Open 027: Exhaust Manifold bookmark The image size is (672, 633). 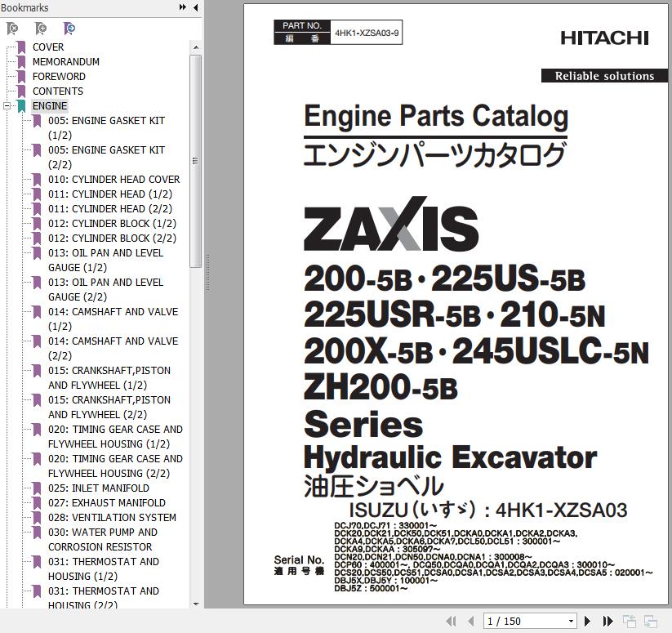coord(107,502)
